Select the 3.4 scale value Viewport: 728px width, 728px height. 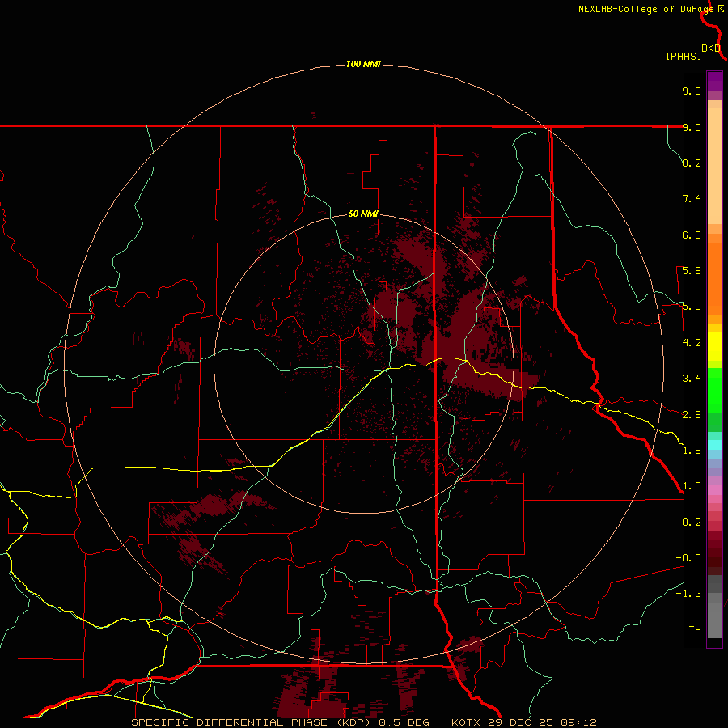click(692, 379)
